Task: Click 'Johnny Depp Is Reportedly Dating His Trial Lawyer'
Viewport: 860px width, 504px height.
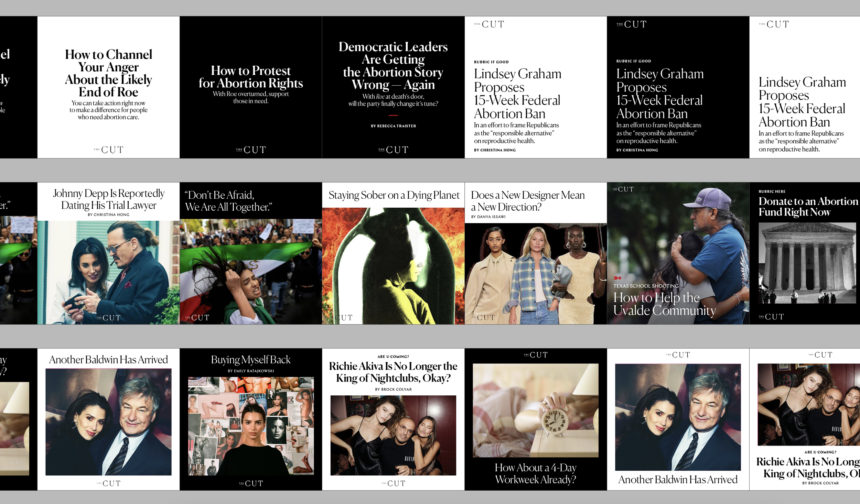Action: (x=108, y=199)
